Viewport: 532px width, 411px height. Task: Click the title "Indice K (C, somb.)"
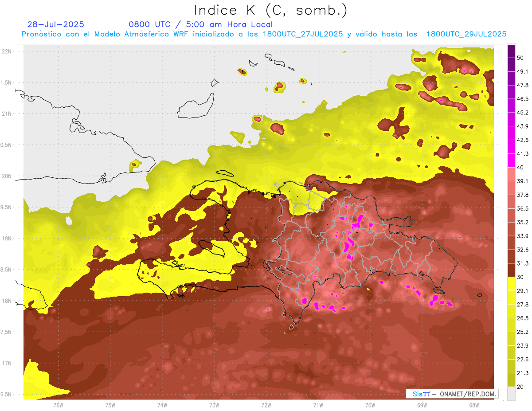(270, 10)
